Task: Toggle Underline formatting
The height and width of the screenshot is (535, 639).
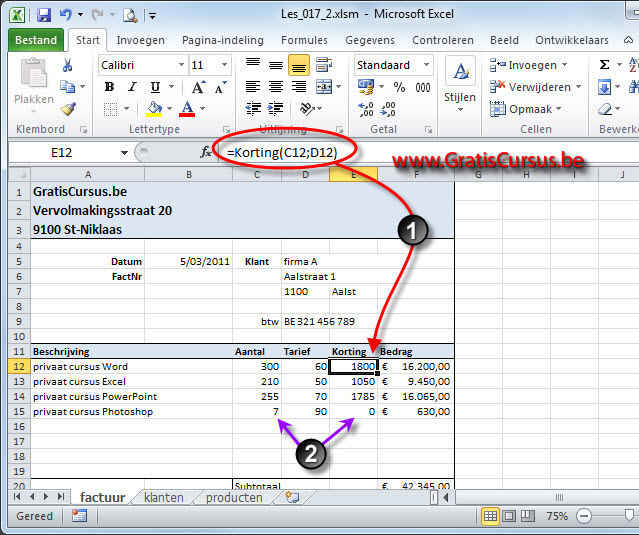Action: tap(155, 87)
